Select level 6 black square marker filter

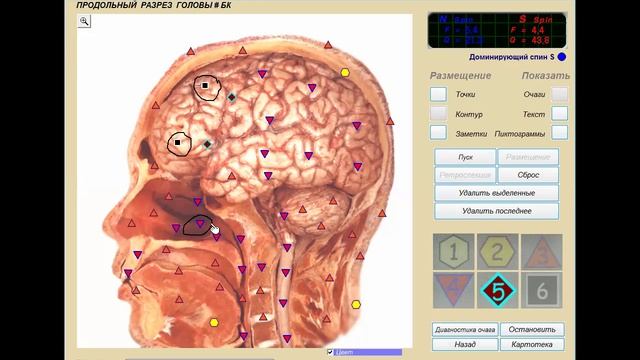point(542,290)
